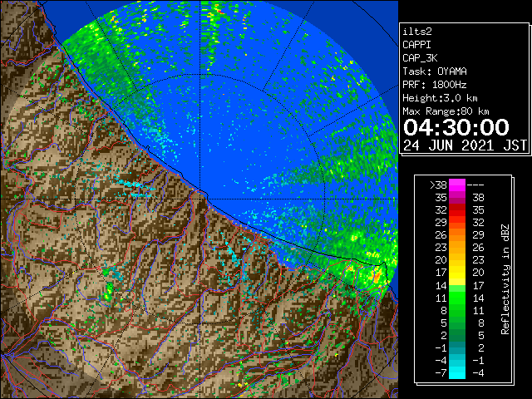Click the yellow-green echo cluster inland southwest
The image size is (532, 399).
coord(109,292)
